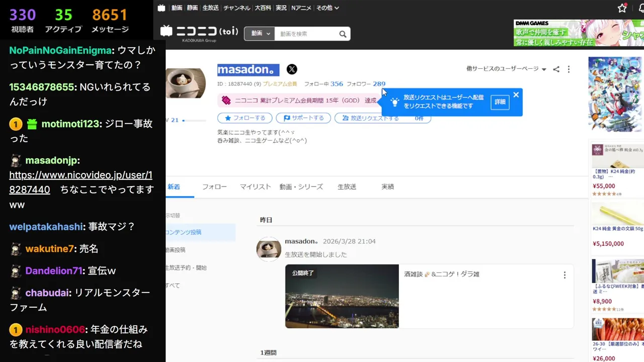Viewport: 644px width, 362px height.
Task: Click the 8651 メッセージ counter
Action: [x=110, y=21]
